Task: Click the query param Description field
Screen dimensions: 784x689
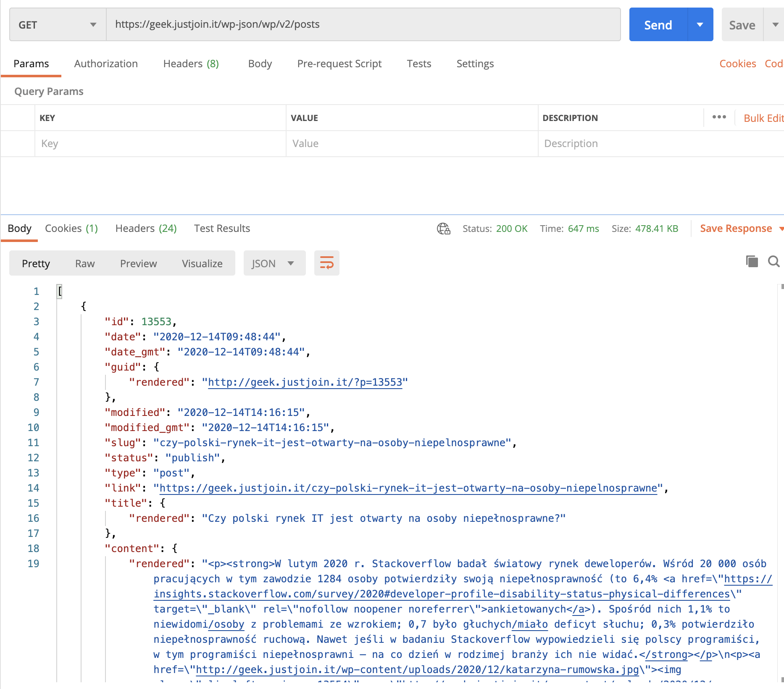Action: pos(661,144)
